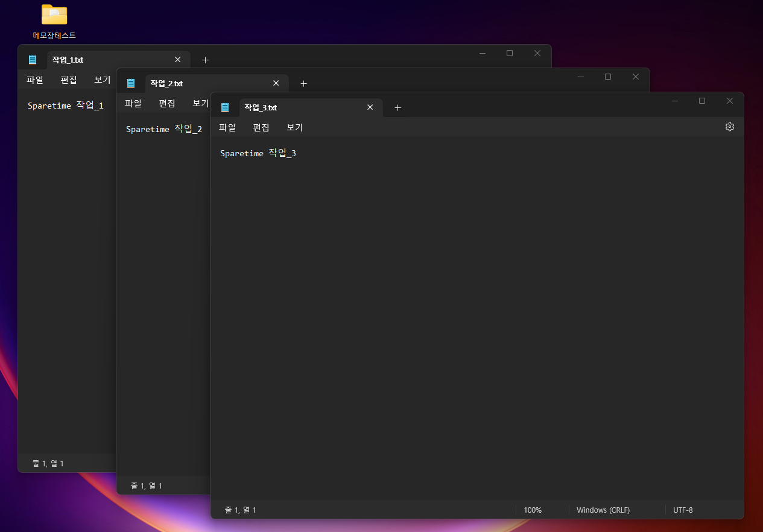Open the 파일 menu in the 작업_2 window
Viewport: 763px width, 532px height.
click(133, 103)
